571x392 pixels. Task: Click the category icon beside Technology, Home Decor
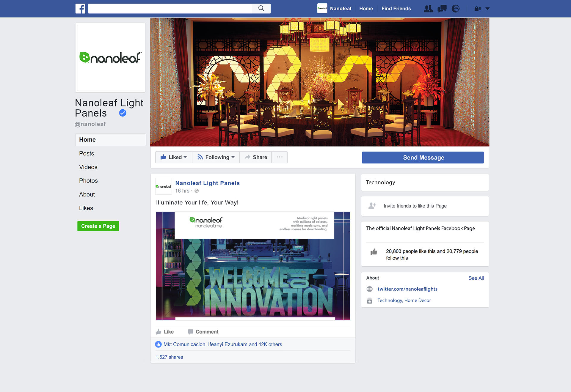coord(369,300)
